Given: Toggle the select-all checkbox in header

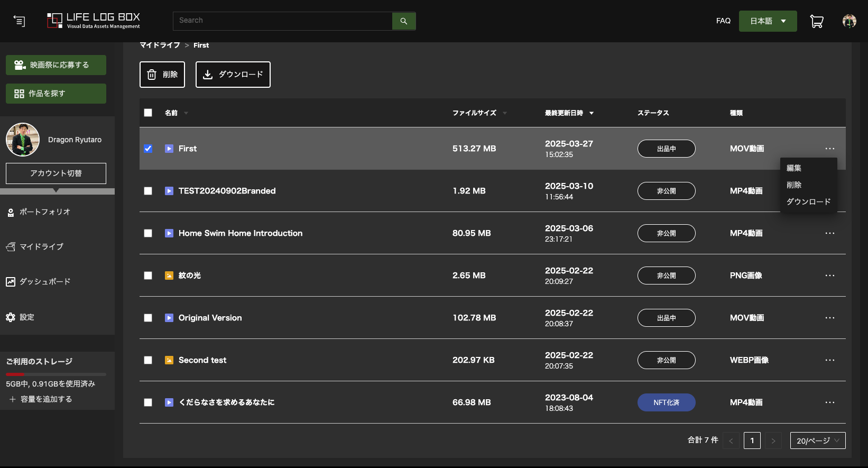Looking at the screenshot, I should [x=148, y=113].
